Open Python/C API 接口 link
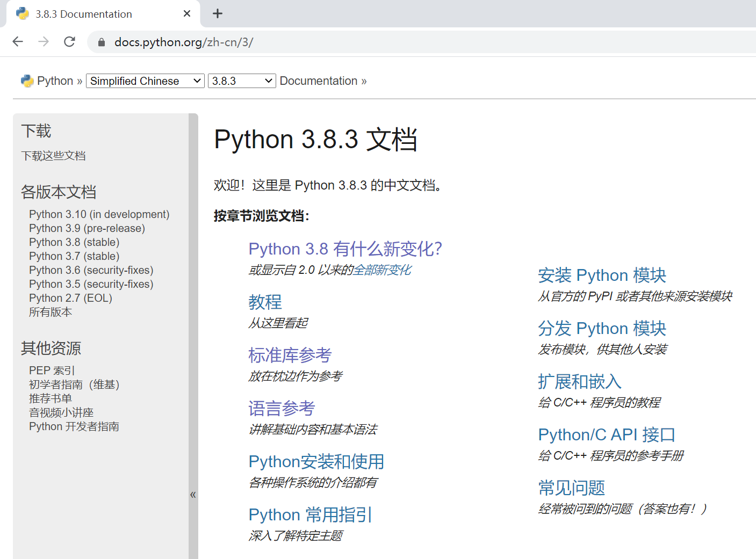Viewport: 756px width, 559px height. [x=607, y=434]
